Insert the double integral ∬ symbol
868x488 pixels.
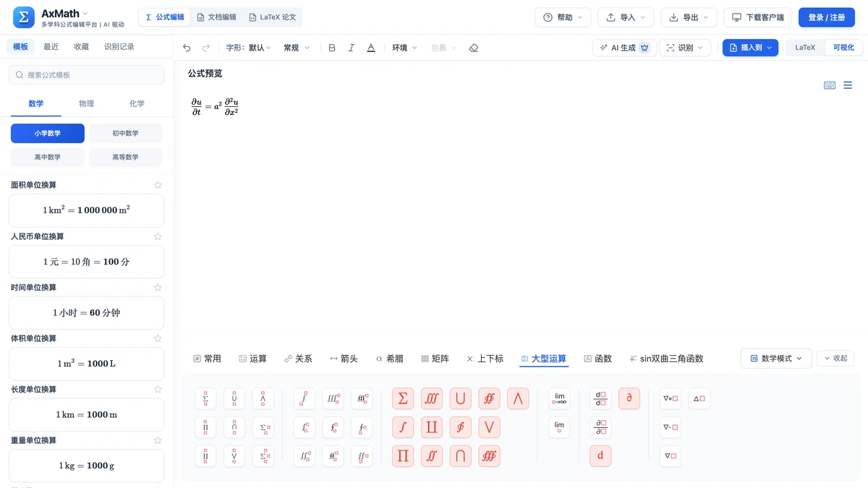point(432,456)
